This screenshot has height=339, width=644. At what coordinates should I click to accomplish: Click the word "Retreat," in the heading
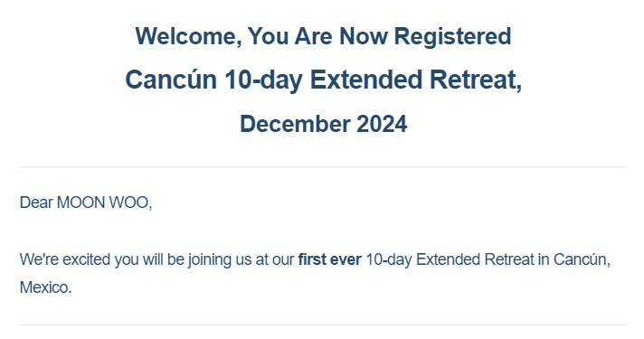point(476,80)
